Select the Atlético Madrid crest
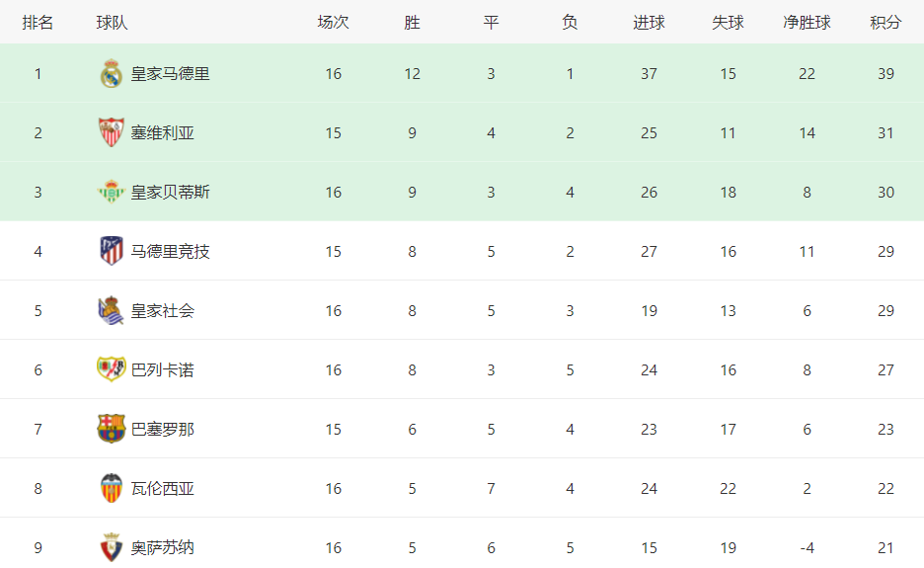This screenshot has height=568, width=924. [111, 251]
